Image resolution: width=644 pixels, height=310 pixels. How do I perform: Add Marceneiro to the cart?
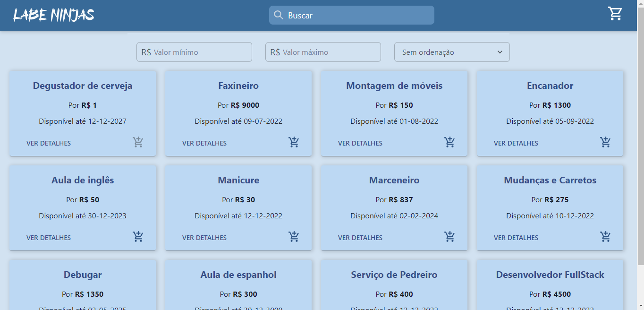(x=449, y=237)
